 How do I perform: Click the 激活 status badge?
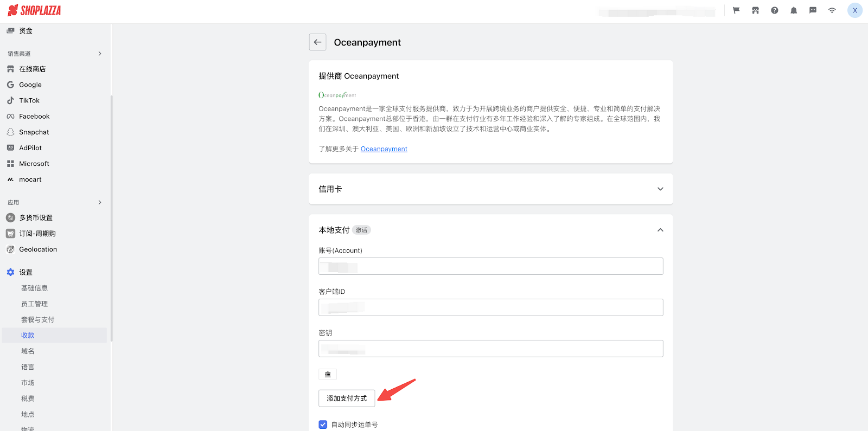pyautogui.click(x=361, y=230)
